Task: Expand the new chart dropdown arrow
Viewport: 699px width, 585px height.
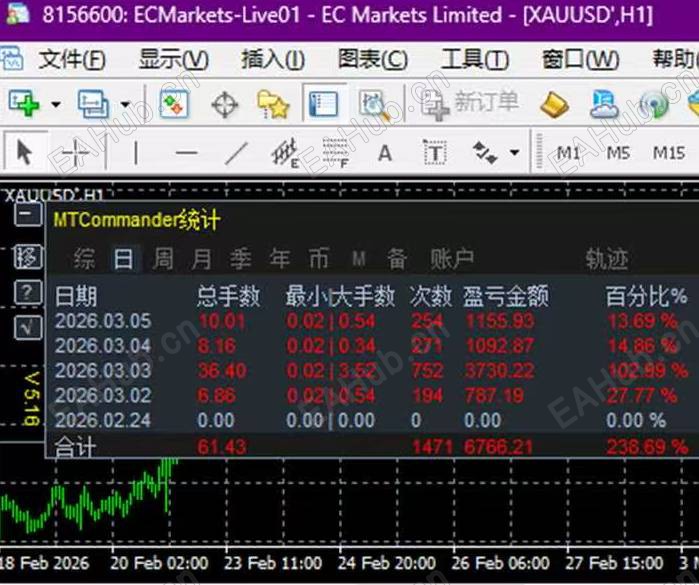Action: point(56,104)
